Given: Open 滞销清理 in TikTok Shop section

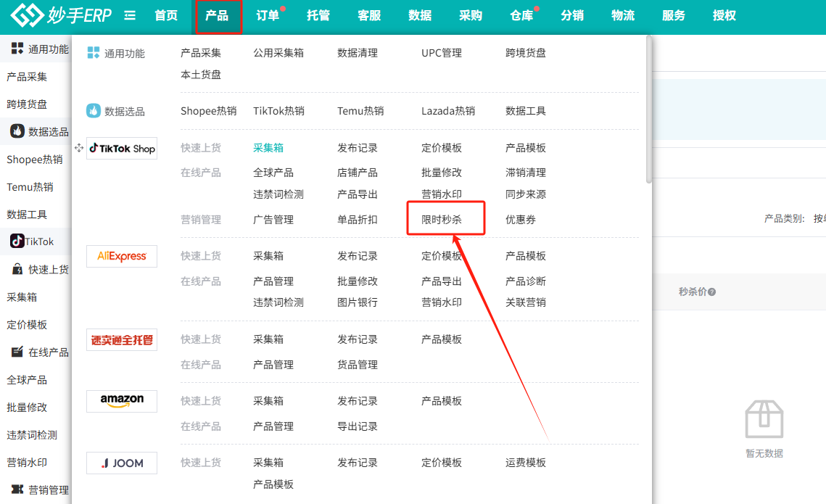Looking at the screenshot, I should tap(525, 173).
